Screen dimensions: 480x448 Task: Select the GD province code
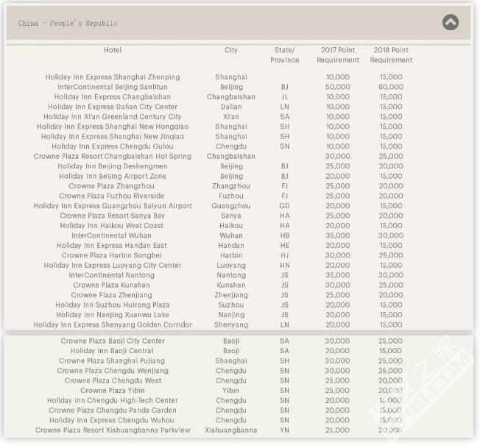coord(285,206)
